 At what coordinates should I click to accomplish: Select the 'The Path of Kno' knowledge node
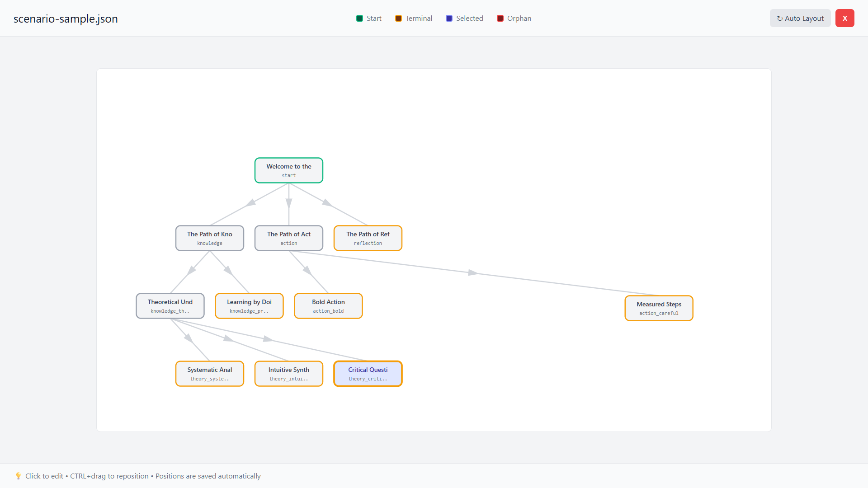coord(209,238)
